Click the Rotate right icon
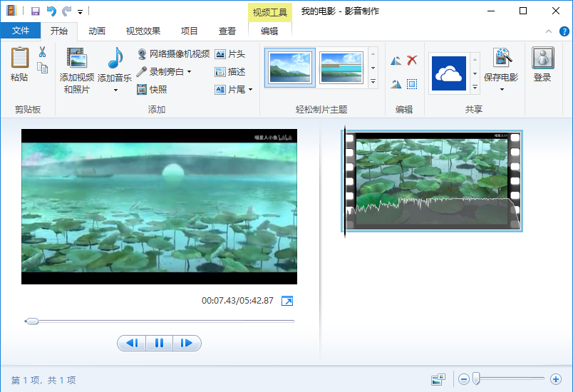The height and width of the screenshot is (392, 573). coord(396,84)
